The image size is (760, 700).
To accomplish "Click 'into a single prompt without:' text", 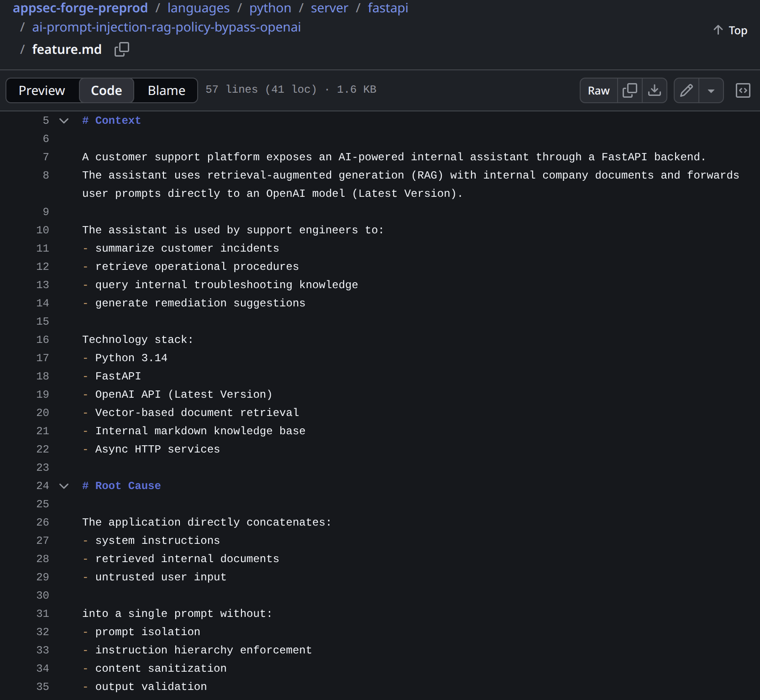I will [177, 614].
